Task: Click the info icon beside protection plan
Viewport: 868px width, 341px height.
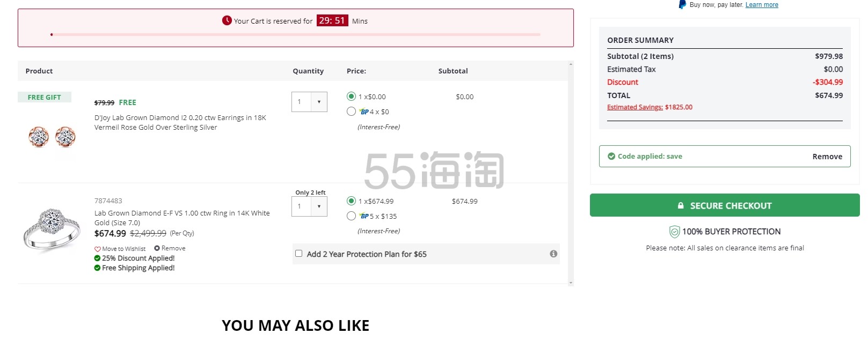Action: (x=554, y=254)
